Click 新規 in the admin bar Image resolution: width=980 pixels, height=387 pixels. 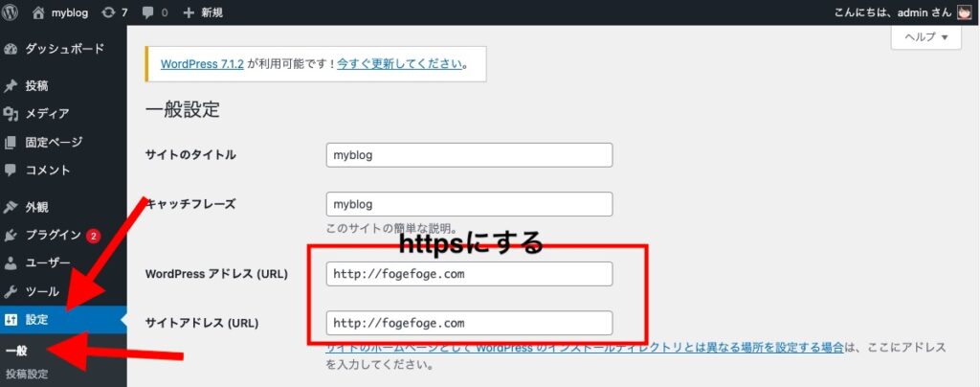click(212, 12)
